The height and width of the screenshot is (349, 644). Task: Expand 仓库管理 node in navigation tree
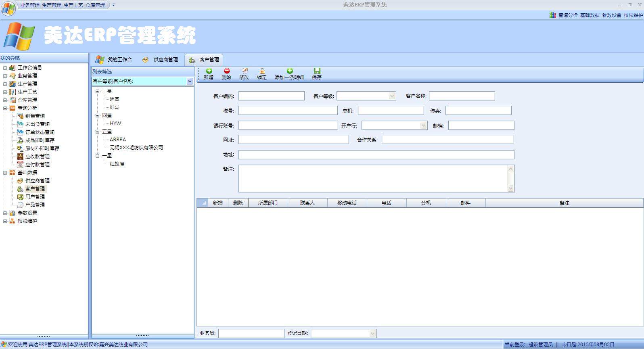pyautogui.click(x=5, y=100)
